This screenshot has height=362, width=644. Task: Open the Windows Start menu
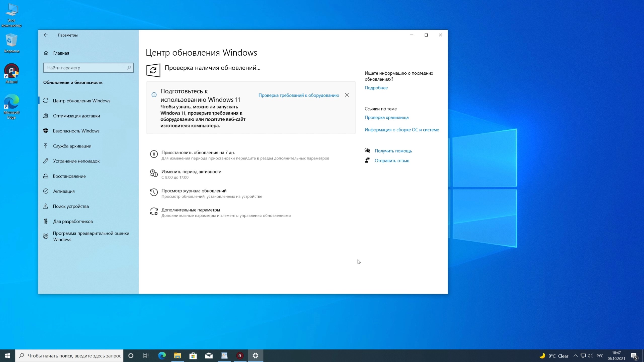click(8, 356)
